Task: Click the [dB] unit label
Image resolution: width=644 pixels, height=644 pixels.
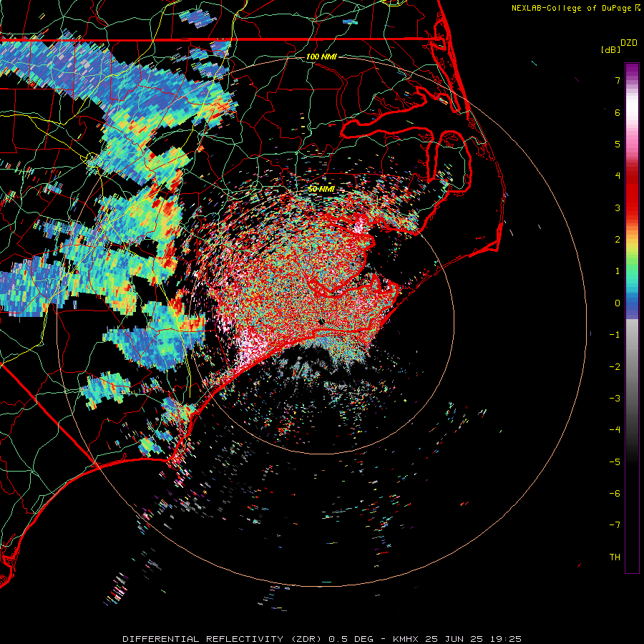Action: [x=611, y=50]
